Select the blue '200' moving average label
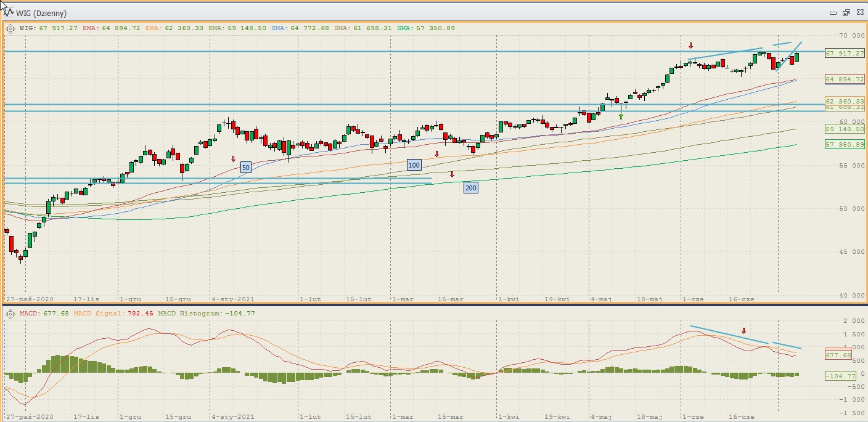868x422 pixels. 470,187
